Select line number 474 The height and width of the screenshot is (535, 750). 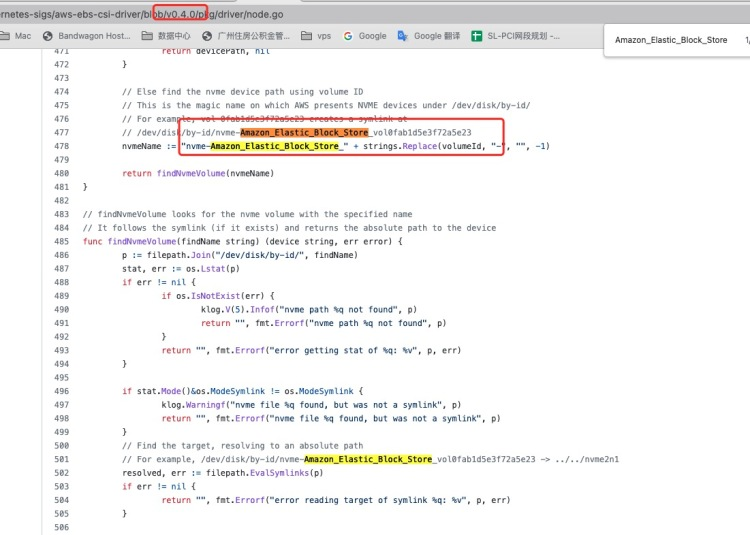pyautogui.click(x=62, y=92)
